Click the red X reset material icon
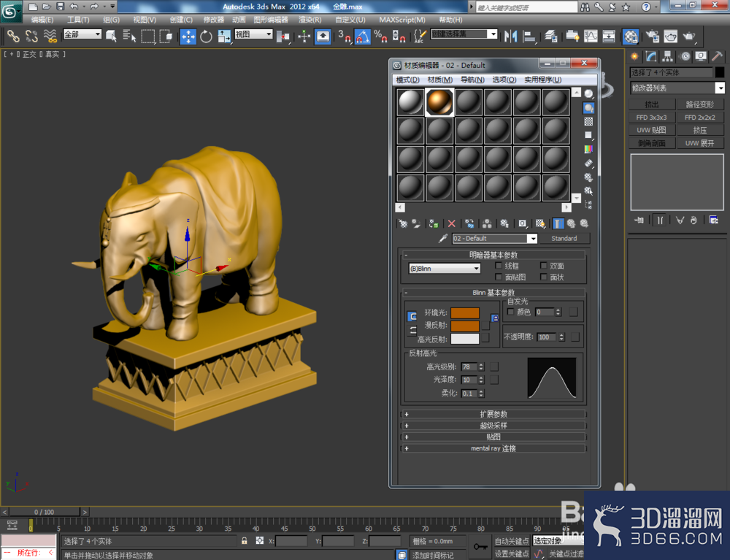The height and width of the screenshot is (560, 730). point(451,224)
